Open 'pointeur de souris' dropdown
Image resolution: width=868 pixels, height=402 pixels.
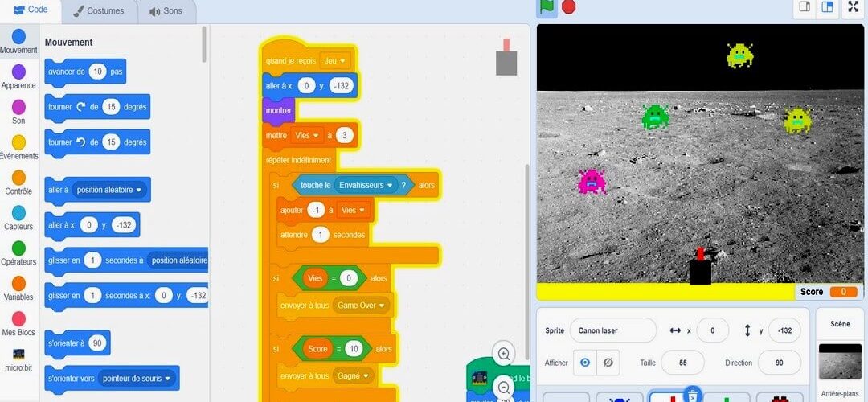point(137,379)
